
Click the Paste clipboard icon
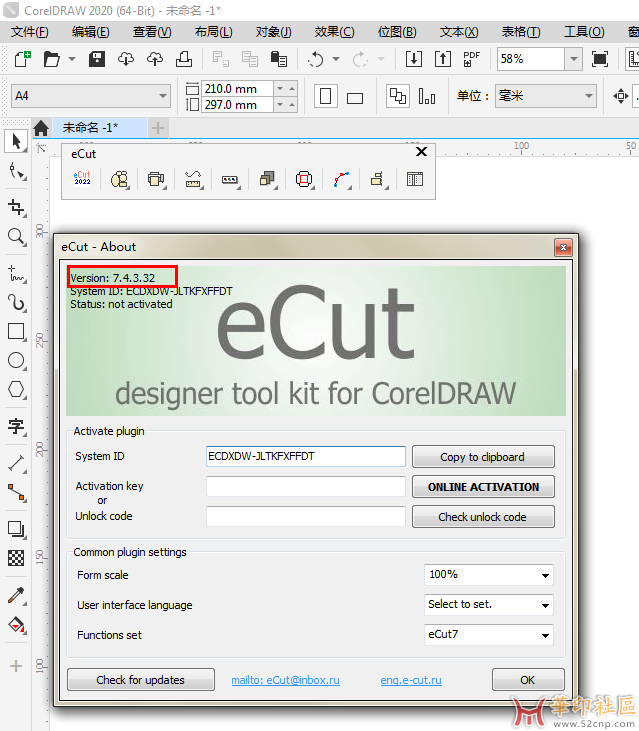coord(279,59)
